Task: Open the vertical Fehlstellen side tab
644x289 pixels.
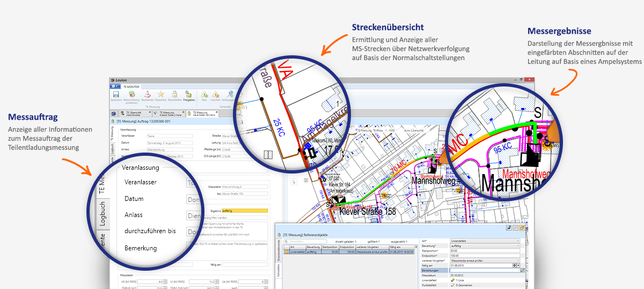Action: [x=279, y=270]
